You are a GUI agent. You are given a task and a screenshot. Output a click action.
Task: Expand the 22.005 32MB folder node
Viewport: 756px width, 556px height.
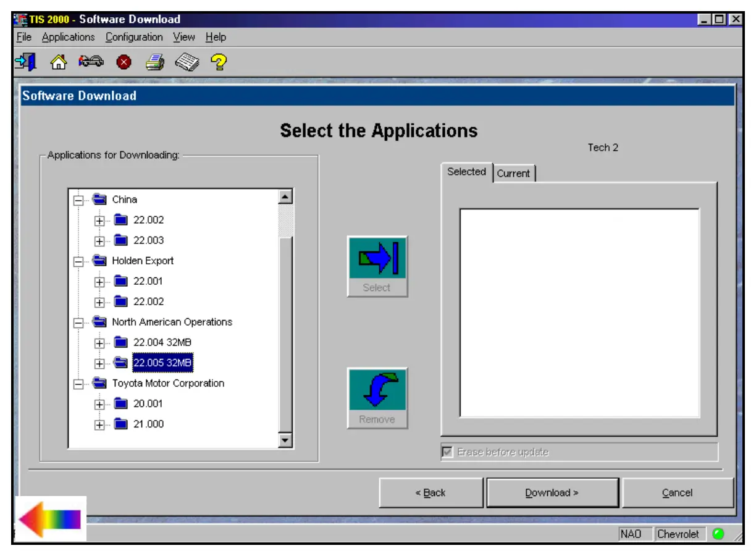coord(99,363)
